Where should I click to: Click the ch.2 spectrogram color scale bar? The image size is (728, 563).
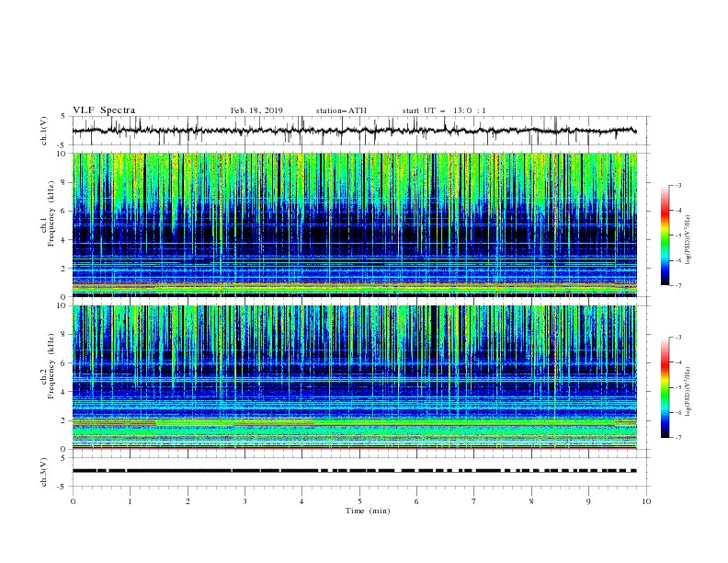665,387
